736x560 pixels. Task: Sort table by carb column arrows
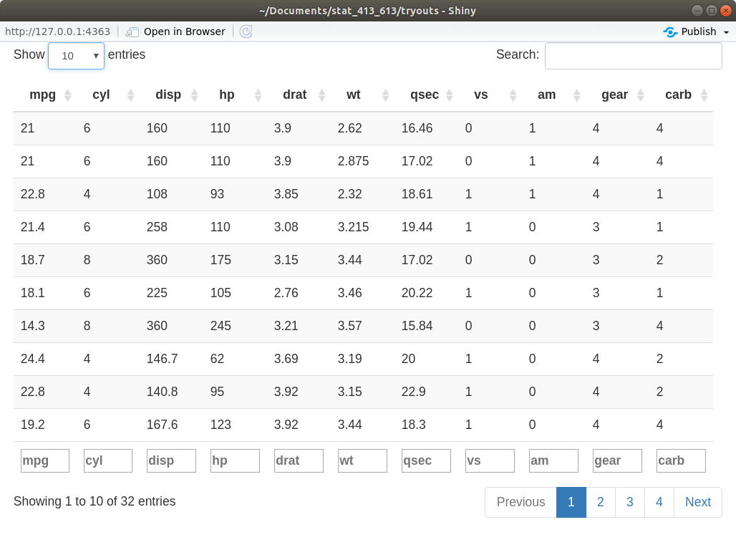point(704,95)
